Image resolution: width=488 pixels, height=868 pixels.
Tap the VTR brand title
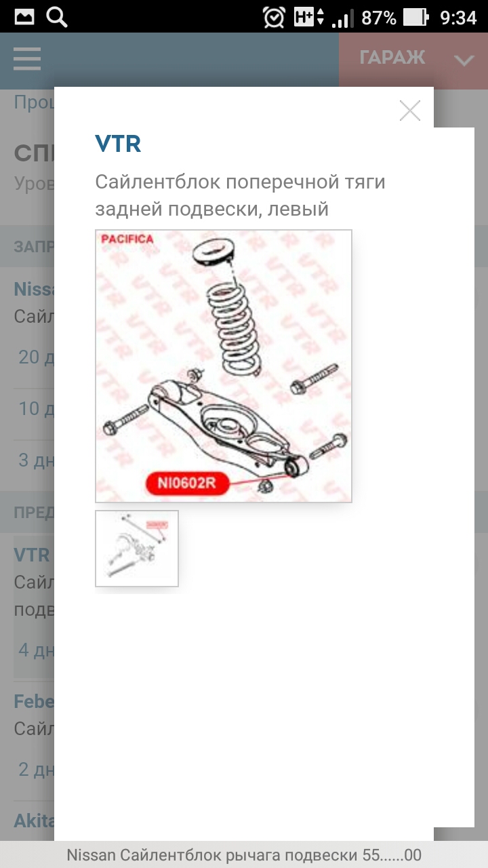[x=118, y=144]
